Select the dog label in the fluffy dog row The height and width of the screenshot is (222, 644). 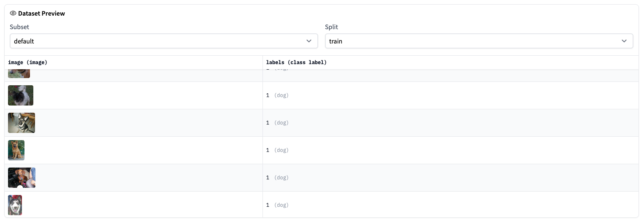(x=281, y=95)
